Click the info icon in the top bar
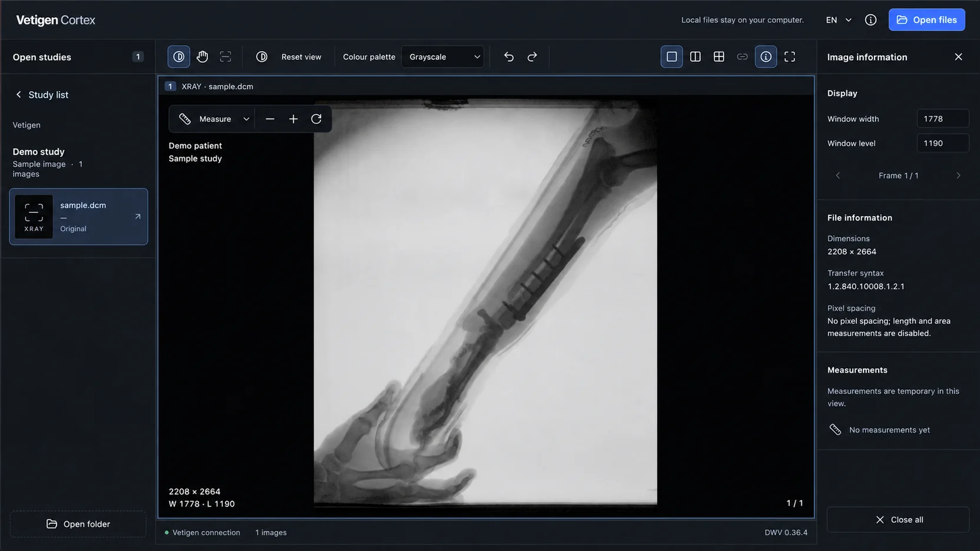This screenshot has width=980, height=551. (x=870, y=20)
